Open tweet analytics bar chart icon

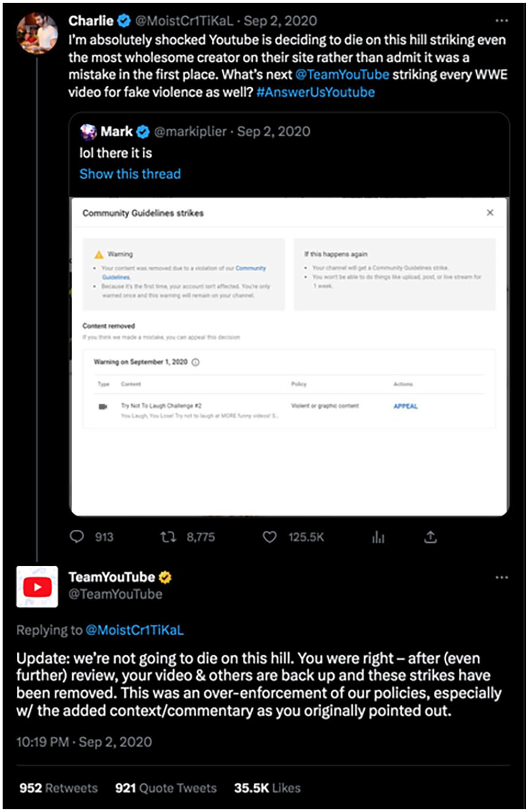pos(378,537)
